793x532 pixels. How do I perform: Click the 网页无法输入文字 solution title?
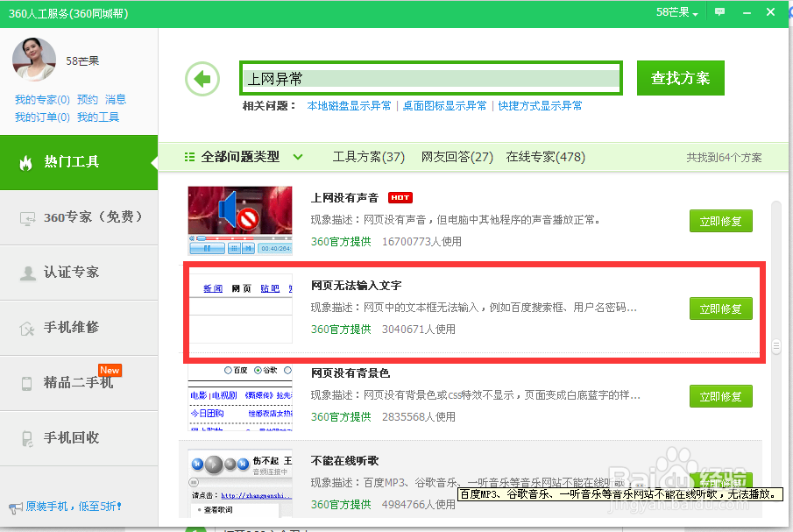(x=356, y=285)
